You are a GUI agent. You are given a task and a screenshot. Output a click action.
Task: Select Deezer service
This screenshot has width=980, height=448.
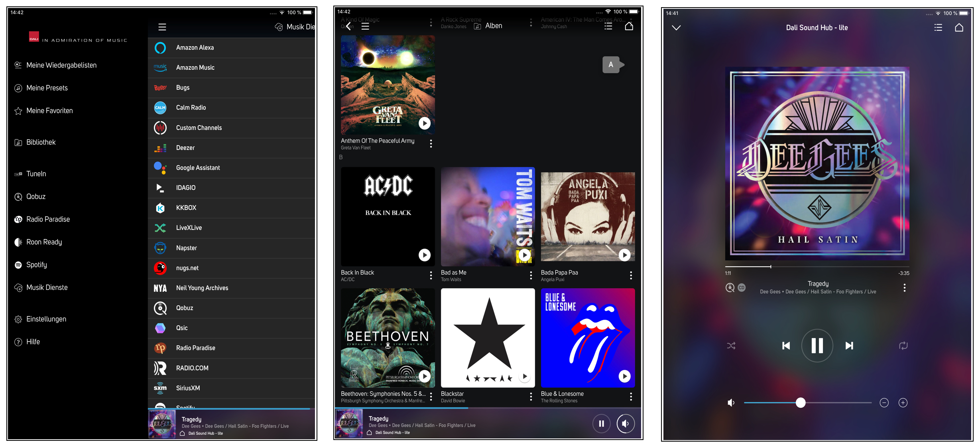(231, 148)
